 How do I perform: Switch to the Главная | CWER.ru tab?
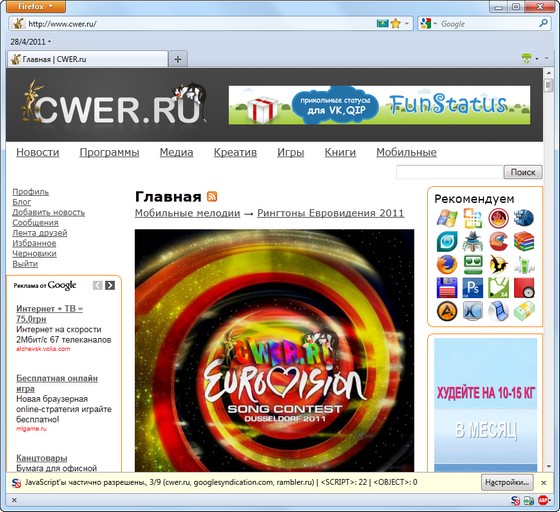tap(88, 59)
